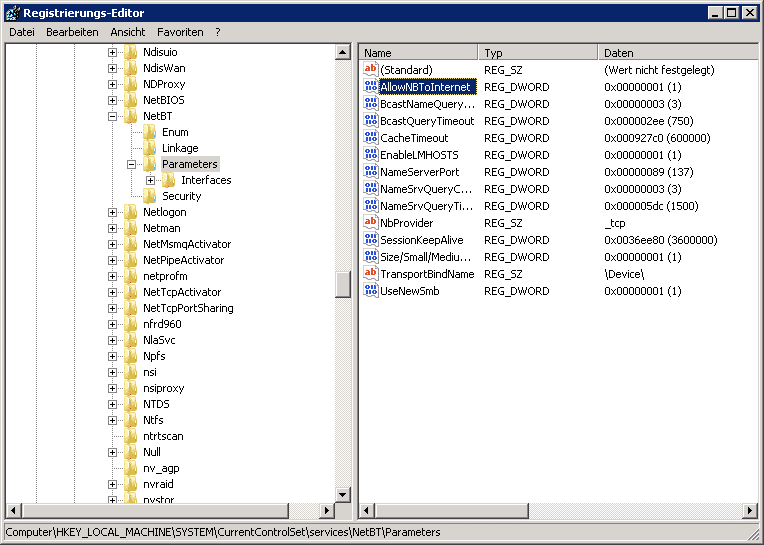Expand the NlaSvc key

click(x=112, y=340)
